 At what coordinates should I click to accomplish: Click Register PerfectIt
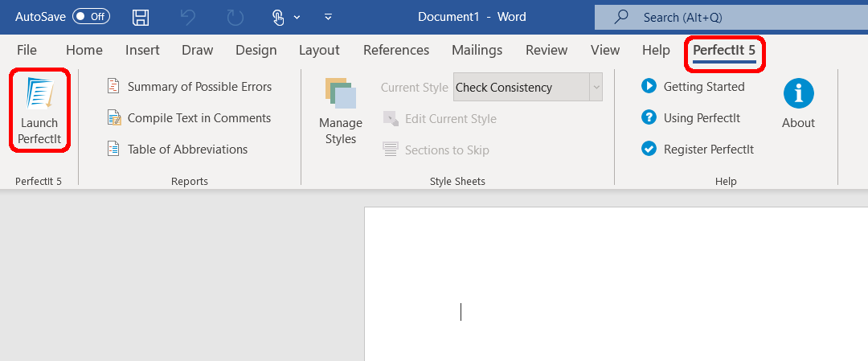698,150
